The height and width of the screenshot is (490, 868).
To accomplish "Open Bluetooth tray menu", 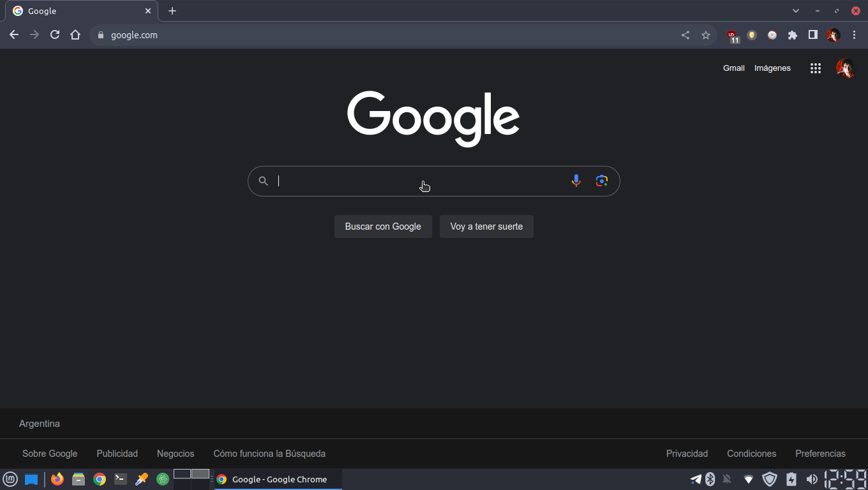I will [x=710, y=479].
